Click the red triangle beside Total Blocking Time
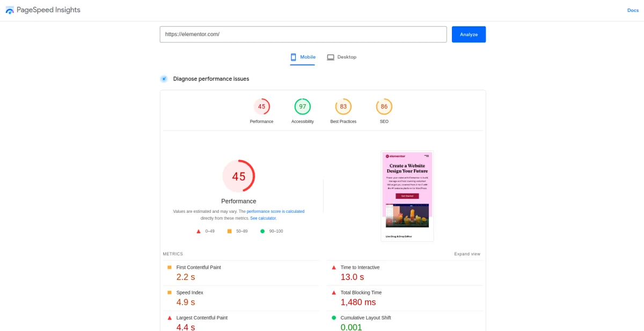Screen dimensions: 644x331 pos(334,293)
